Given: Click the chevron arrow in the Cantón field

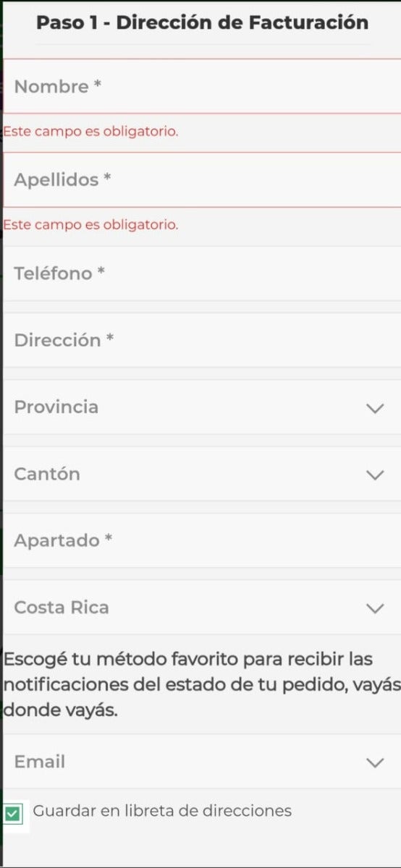Looking at the screenshot, I should point(375,475).
